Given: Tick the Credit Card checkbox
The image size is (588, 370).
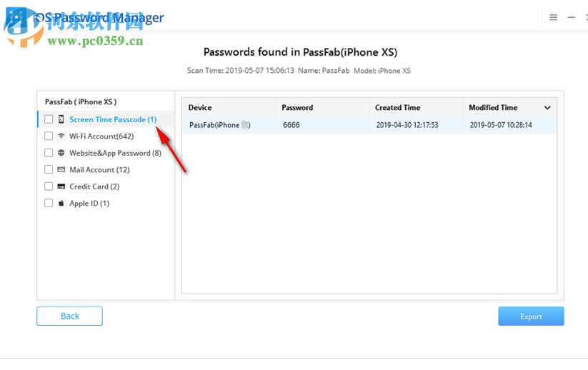Looking at the screenshot, I should (x=49, y=186).
